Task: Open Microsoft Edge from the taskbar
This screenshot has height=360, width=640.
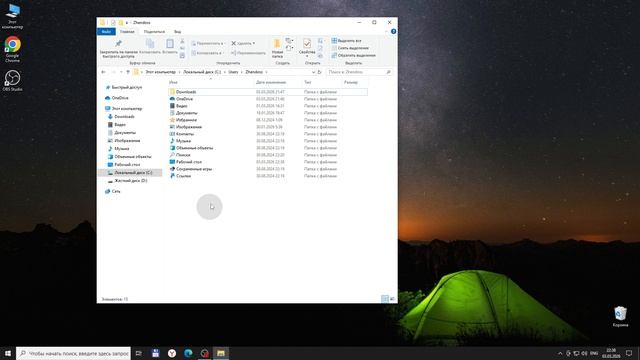Action: (x=188, y=353)
